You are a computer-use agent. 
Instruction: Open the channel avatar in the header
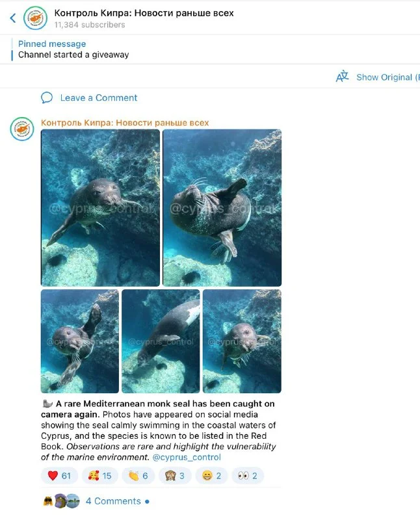tap(35, 18)
